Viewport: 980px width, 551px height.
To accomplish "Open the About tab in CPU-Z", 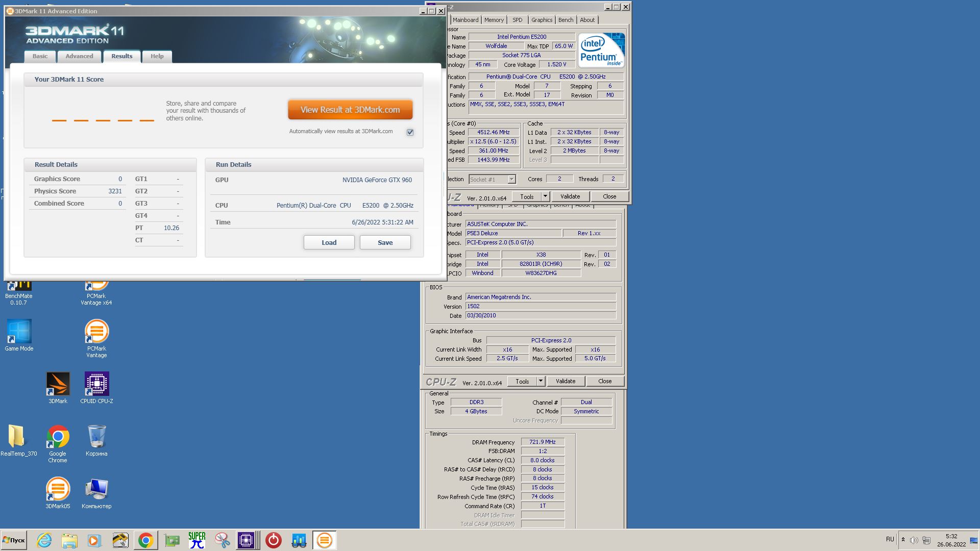I will coord(587,20).
